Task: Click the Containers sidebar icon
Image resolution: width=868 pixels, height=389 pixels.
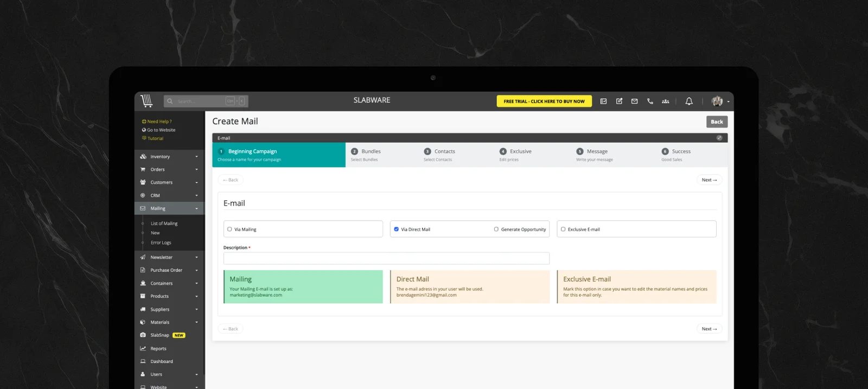Action: 143,283
